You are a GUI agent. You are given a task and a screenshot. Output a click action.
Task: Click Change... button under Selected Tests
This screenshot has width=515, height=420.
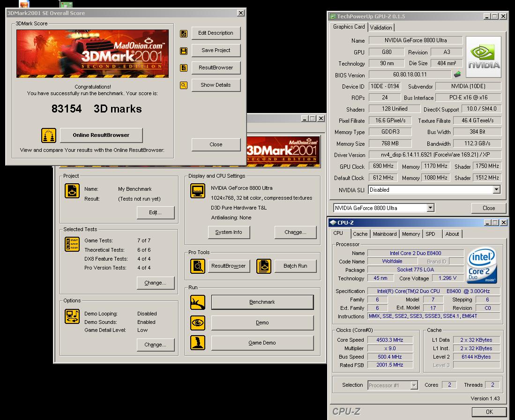156,283
